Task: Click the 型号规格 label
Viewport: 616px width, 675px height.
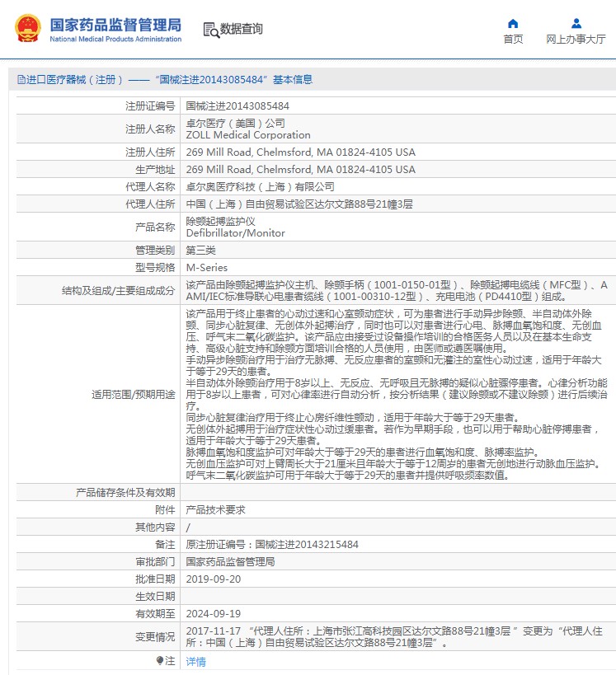Action: pos(155,267)
